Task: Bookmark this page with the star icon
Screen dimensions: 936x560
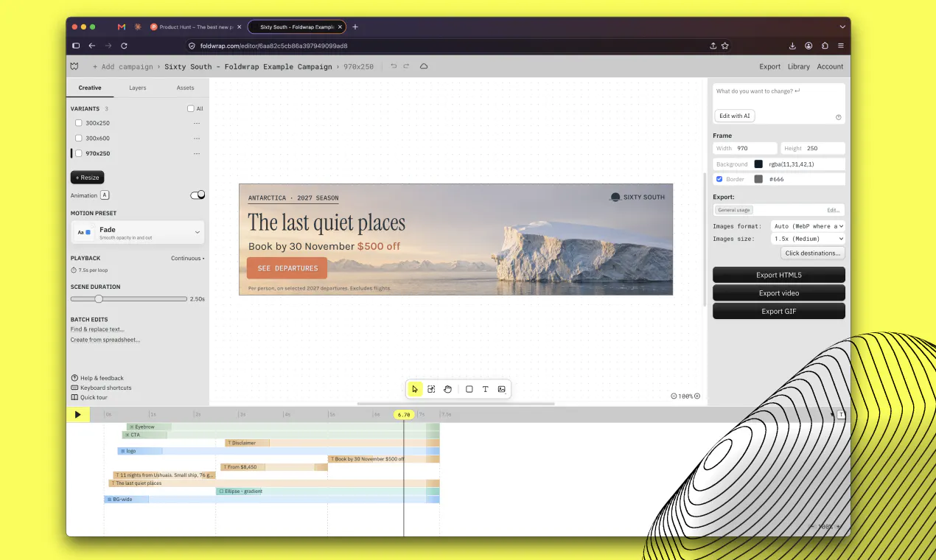Action: coord(725,46)
